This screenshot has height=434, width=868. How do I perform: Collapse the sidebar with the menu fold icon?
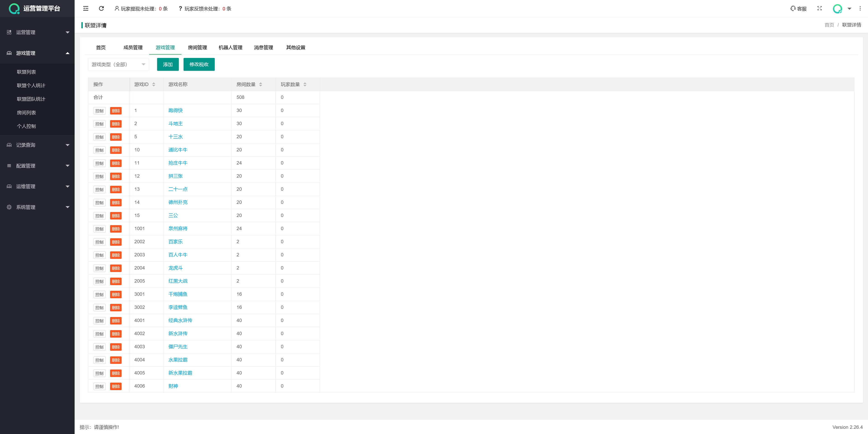click(x=86, y=8)
